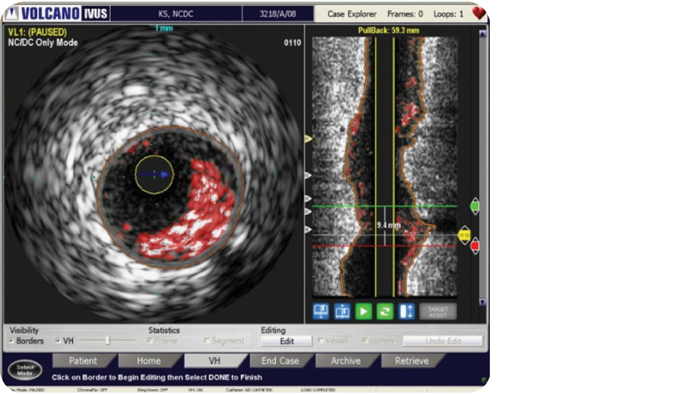Image resolution: width=700 pixels, height=394 pixels.
Task: Toggle the Segment statistics checkbox
Action: tap(206, 341)
